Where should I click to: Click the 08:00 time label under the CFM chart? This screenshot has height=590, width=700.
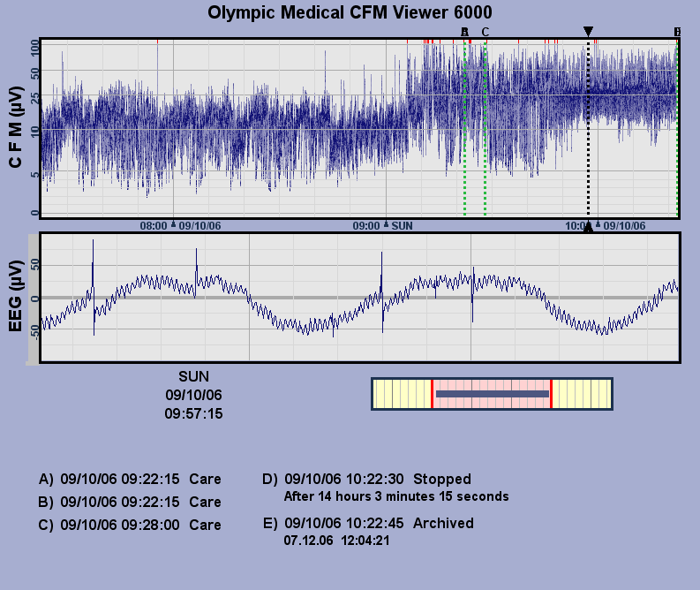[x=153, y=226]
